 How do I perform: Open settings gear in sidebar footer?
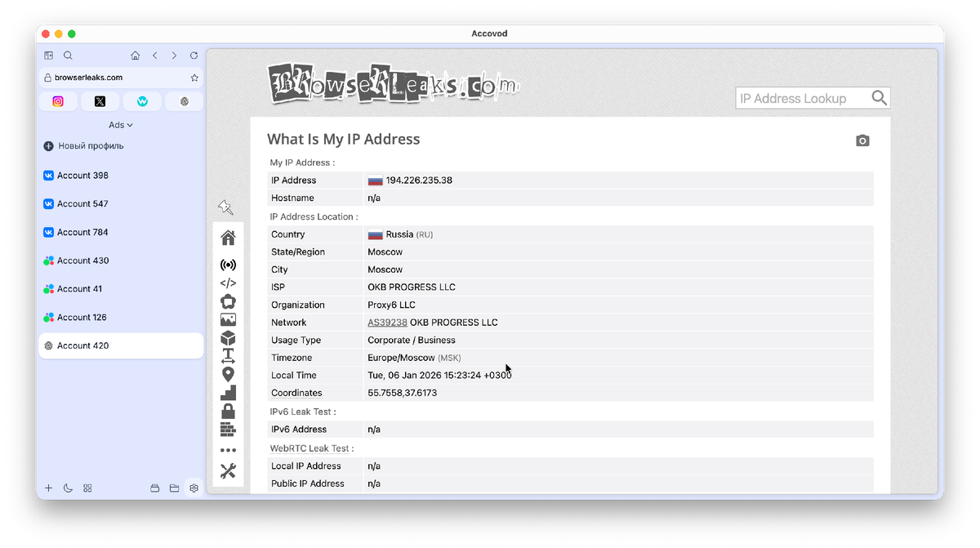(x=194, y=488)
